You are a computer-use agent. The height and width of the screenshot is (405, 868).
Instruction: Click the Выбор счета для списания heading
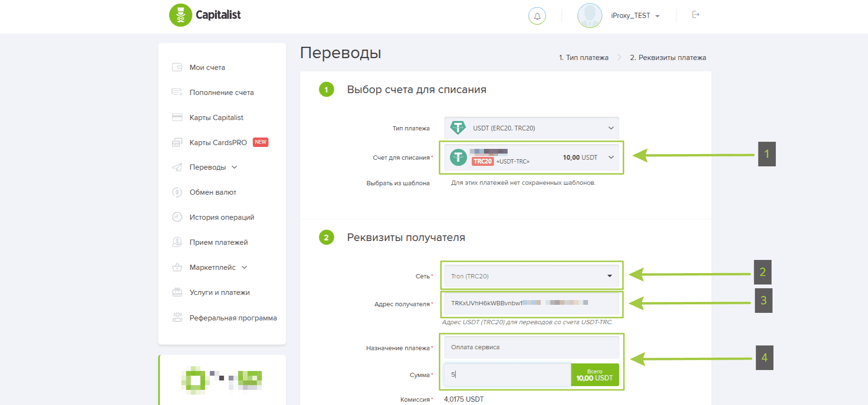[417, 90]
